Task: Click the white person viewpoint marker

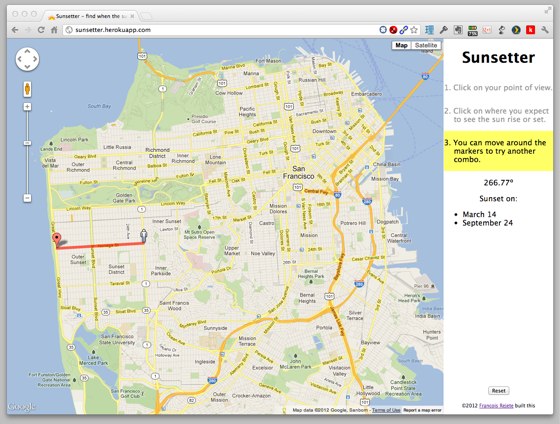Action: 144,235
